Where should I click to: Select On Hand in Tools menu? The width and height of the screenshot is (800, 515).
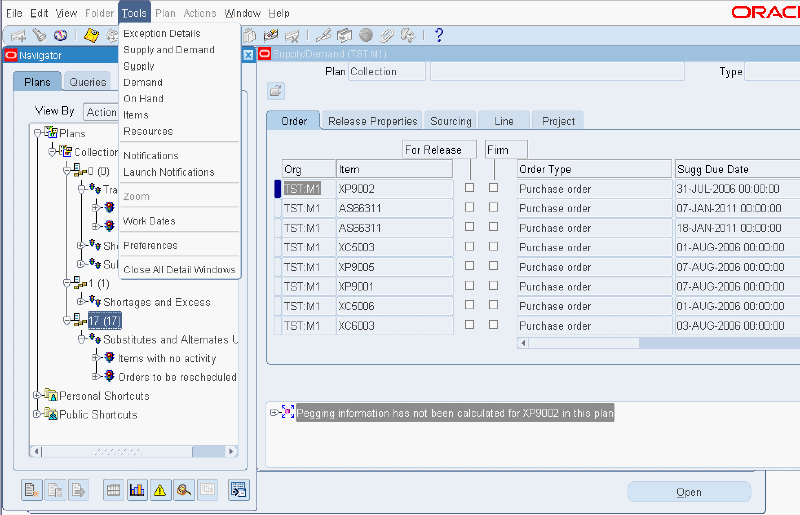tap(143, 99)
